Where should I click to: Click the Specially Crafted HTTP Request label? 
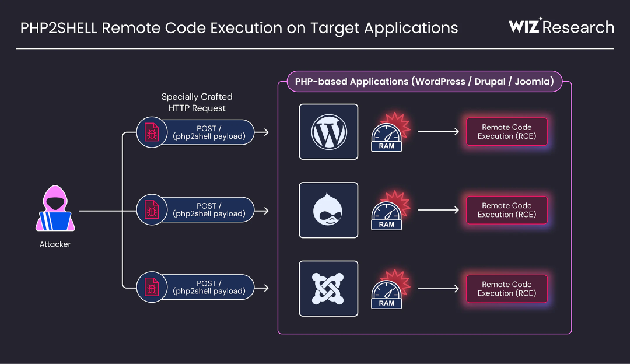197,103
